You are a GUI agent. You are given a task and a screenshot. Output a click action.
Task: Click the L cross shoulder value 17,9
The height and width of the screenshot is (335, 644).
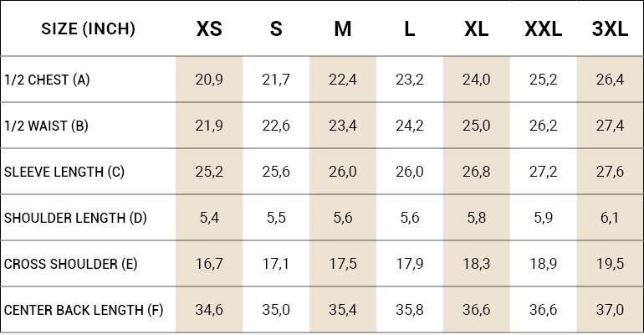click(x=409, y=265)
